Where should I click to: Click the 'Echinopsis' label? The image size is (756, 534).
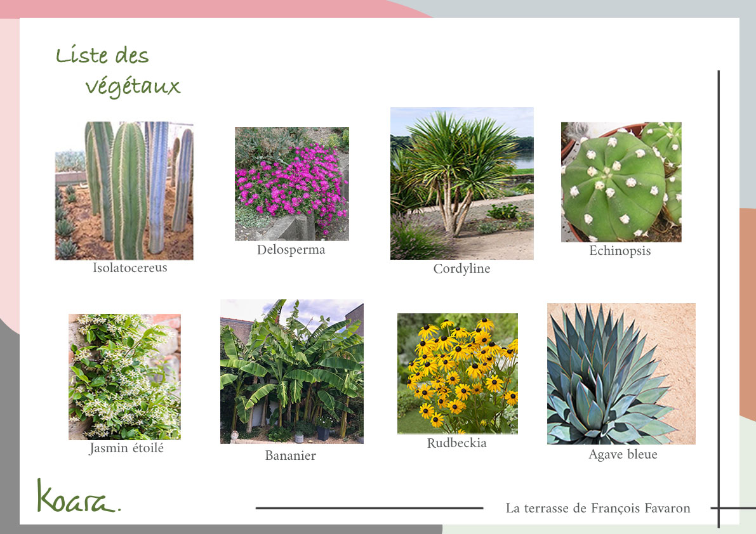point(620,251)
